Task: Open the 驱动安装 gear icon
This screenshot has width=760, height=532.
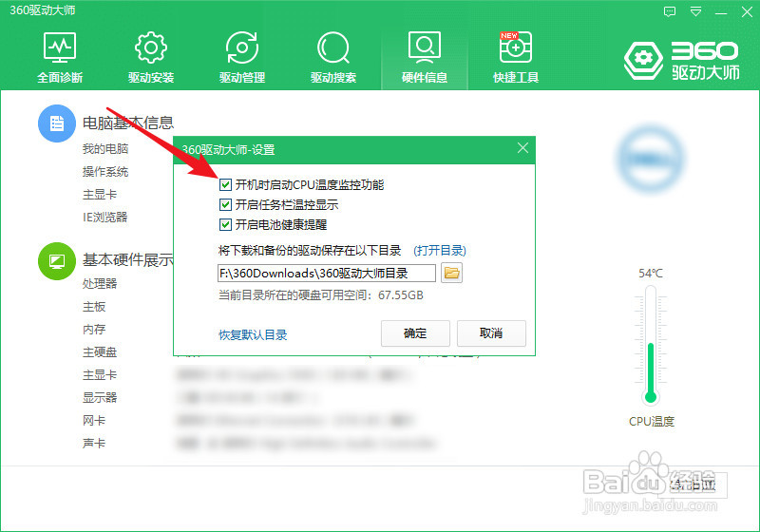Action: (151, 47)
